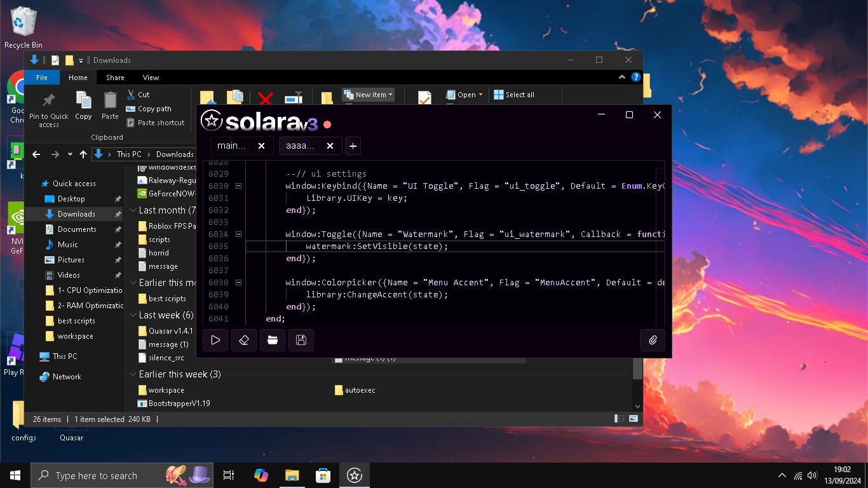868x488 pixels.
Task: Click "This PC" in the address bar
Action: click(129, 154)
